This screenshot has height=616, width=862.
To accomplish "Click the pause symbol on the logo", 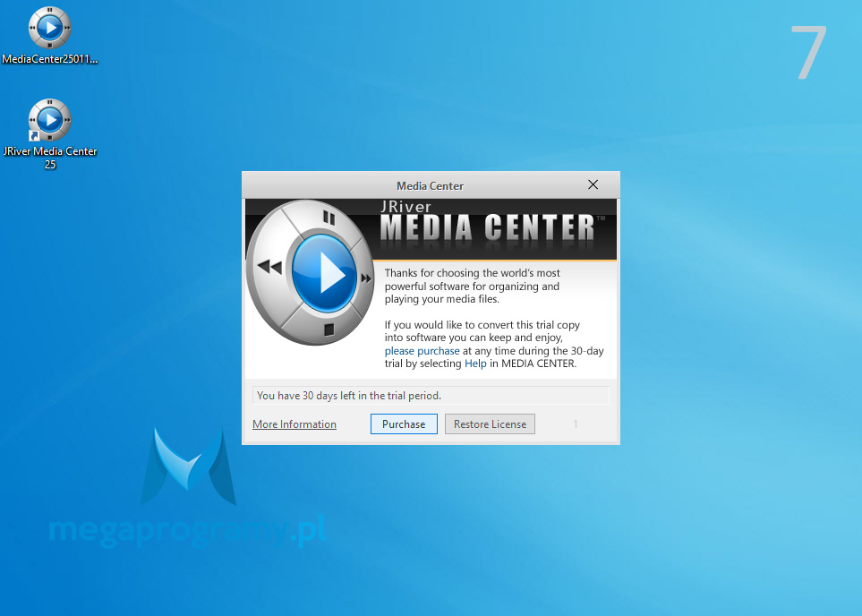I will tap(329, 218).
